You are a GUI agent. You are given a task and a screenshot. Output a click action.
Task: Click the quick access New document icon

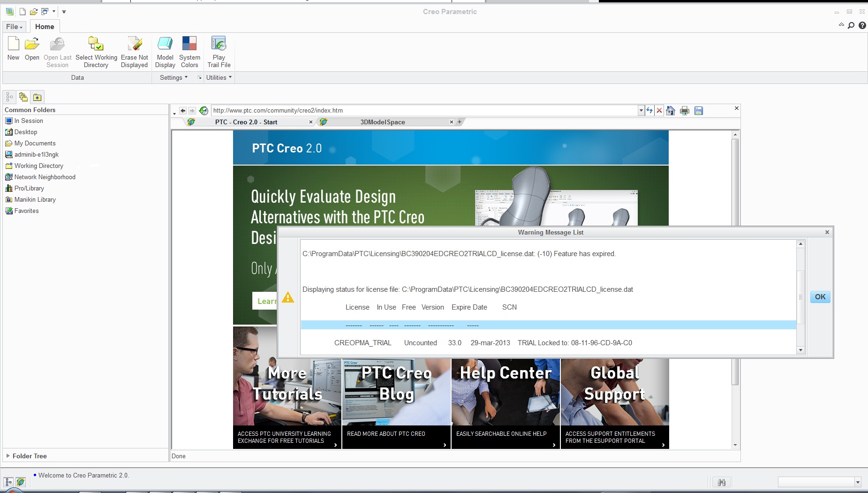(x=22, y=11)
